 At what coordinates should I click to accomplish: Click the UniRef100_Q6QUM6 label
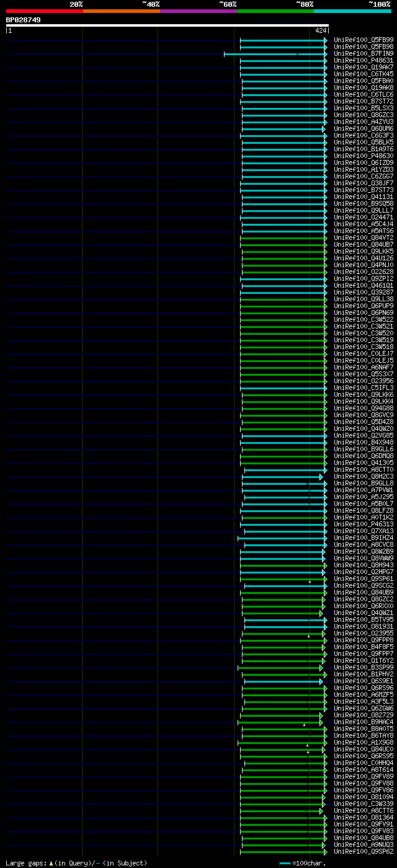pos(364,128)
